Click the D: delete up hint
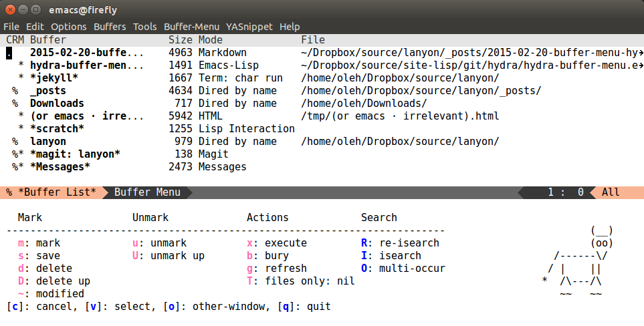The width and height of the screenshot is (644, 326). 53,281
